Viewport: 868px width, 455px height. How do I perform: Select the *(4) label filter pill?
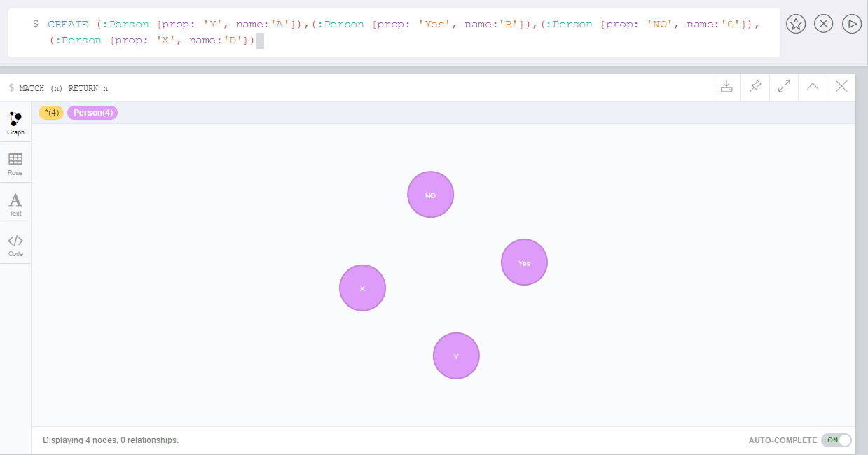click(x=50, y=112)
